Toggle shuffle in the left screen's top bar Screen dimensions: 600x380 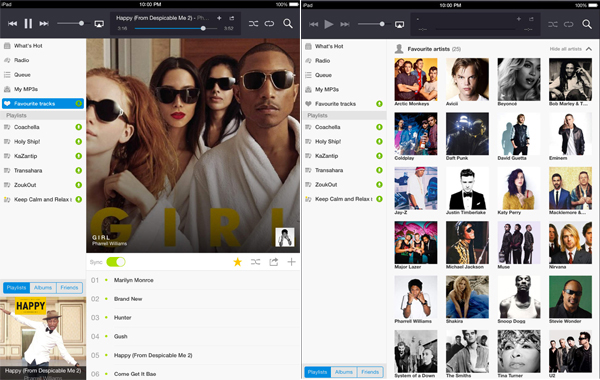click(x=253, y=24)
